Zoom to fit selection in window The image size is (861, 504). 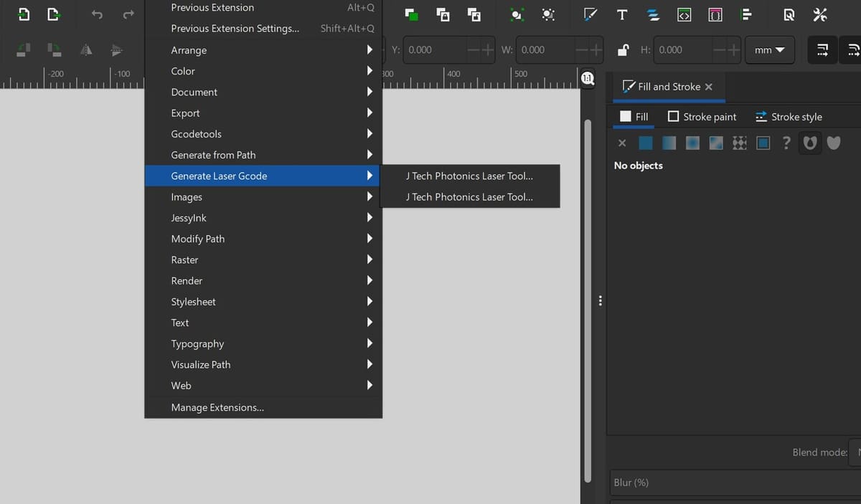pos(517,14)
